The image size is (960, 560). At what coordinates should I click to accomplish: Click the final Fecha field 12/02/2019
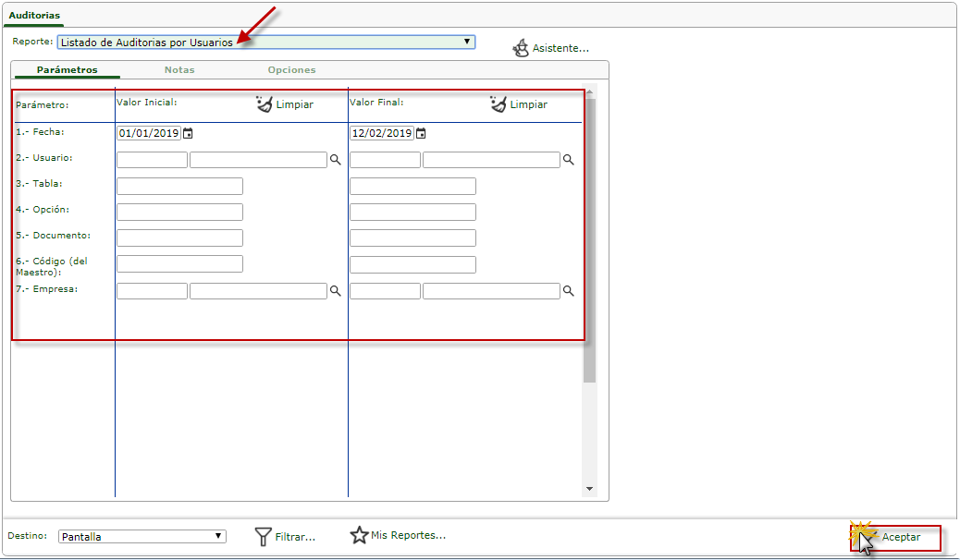(x=382, y=133)
